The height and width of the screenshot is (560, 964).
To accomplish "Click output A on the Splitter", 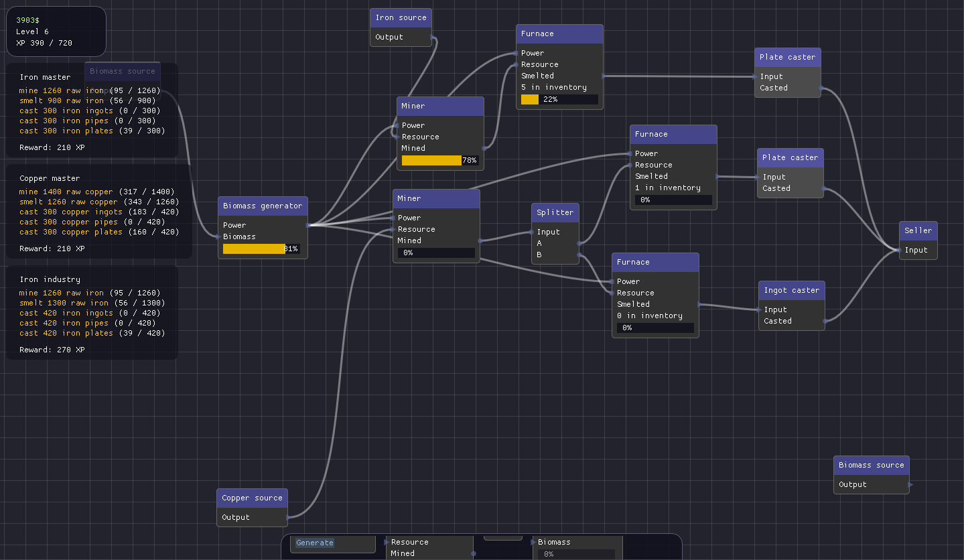I will pyautogui.click(x=555, y=243).
